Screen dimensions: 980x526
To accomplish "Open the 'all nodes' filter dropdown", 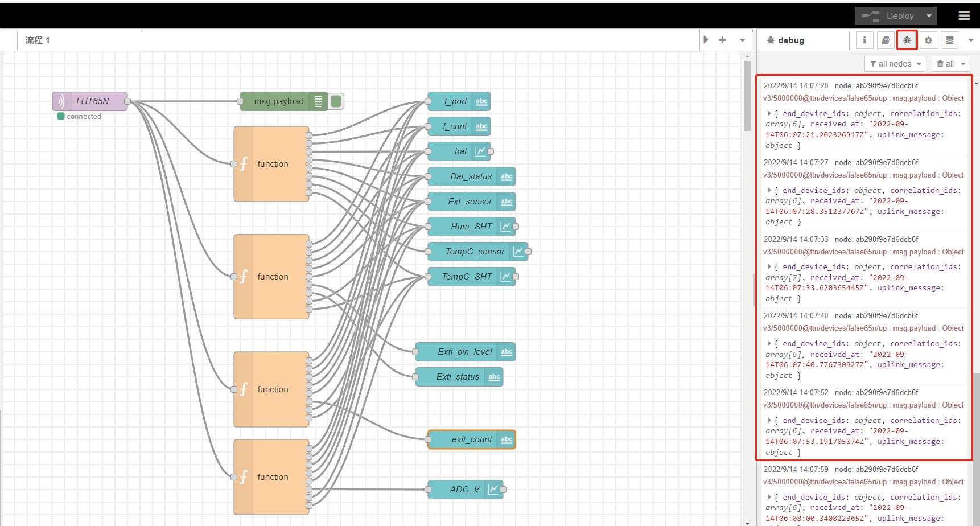I will pyautogui.click(x=895, y=64).
